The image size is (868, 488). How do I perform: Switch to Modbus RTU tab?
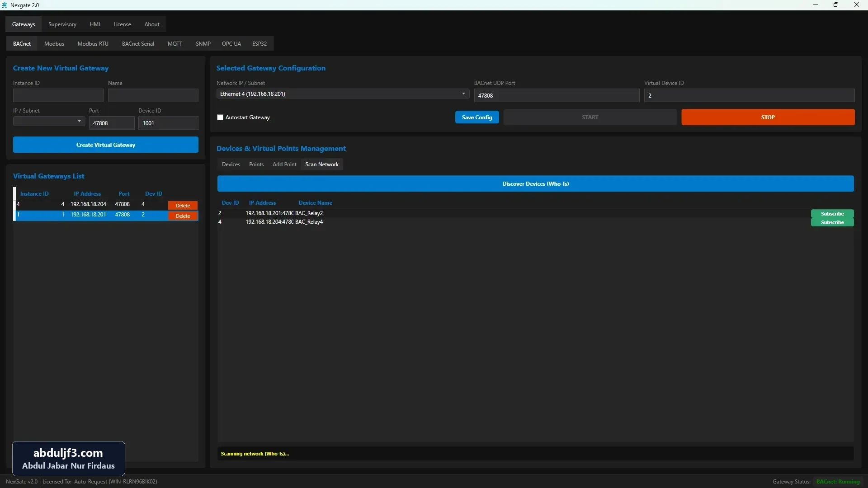pyautogui.click(x=93, y=44)
